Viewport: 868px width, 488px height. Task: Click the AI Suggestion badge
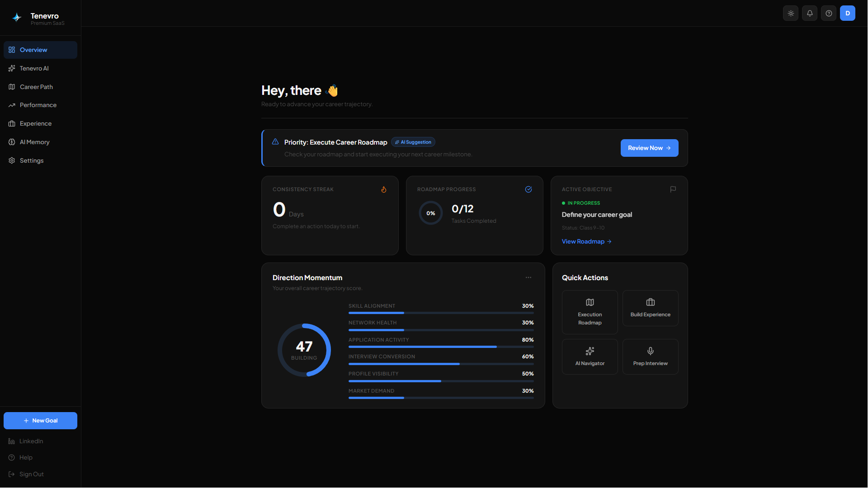pyautogui.click(x=413, y=142)
